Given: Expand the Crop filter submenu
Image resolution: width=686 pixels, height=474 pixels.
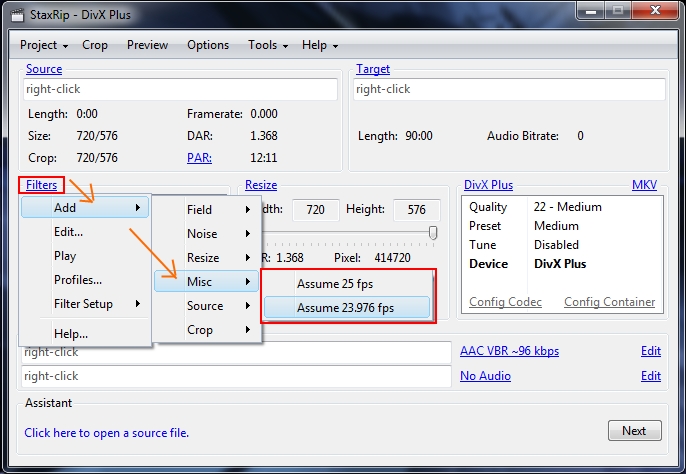Looking at the screenshot, I should (206, 330).
